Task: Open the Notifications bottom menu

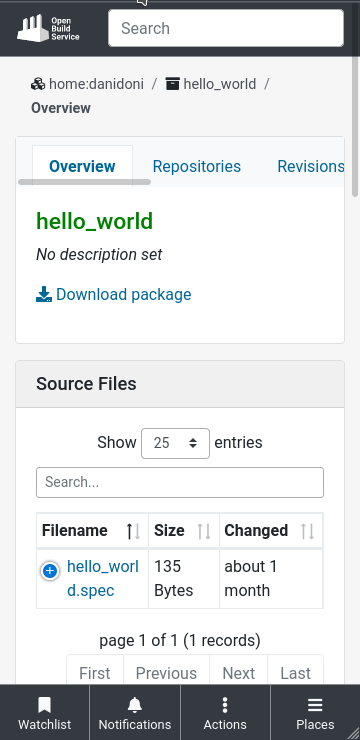Action: coord(135,713)
